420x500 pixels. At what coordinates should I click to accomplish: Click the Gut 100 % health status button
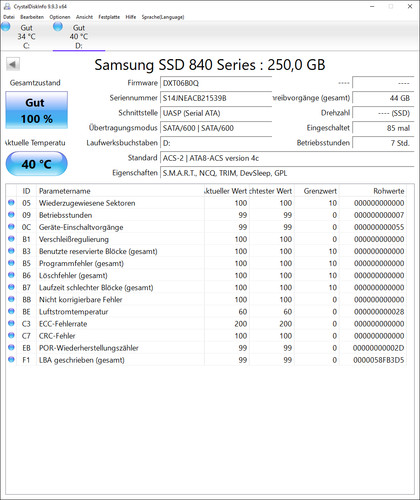click(37, 110)
